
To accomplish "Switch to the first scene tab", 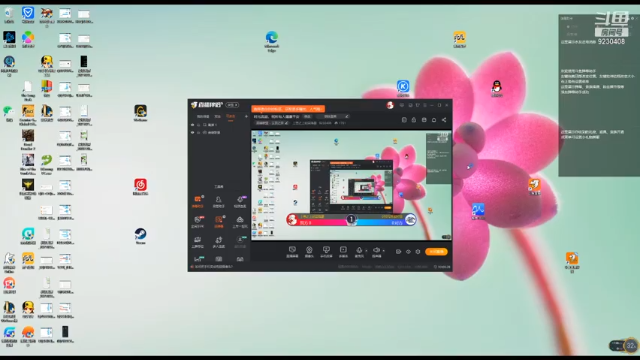I will (x=203, y=117).
